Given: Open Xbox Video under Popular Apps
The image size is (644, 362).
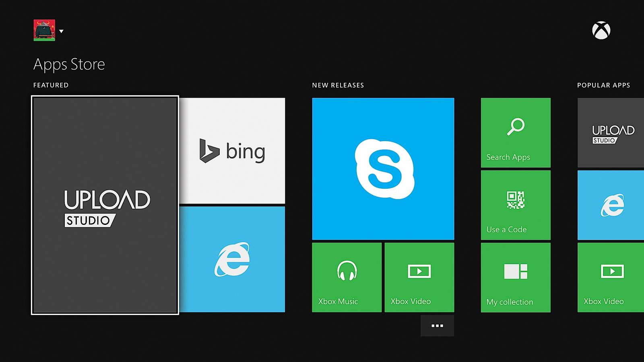Looking at the screenshot, I should pos(610,277).
